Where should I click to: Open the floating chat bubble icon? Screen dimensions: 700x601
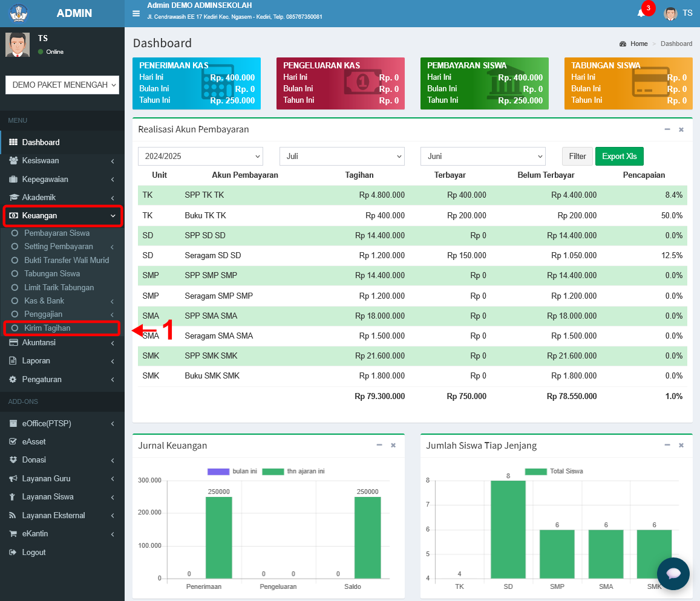click(x=673, y=573)
